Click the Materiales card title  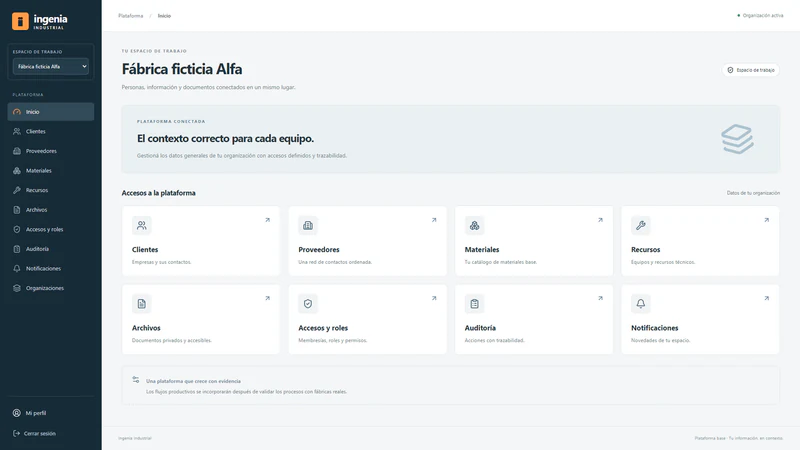click(482, 249)
